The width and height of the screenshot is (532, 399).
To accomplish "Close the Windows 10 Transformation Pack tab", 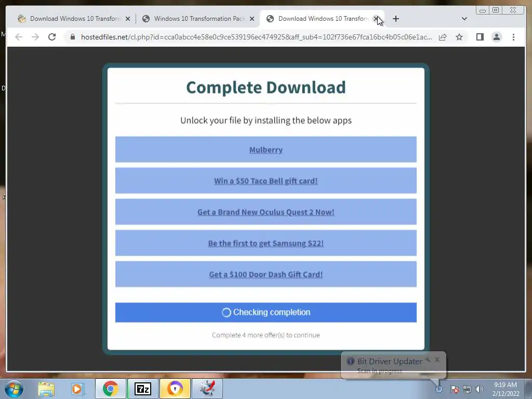I will tap(252, 19).
